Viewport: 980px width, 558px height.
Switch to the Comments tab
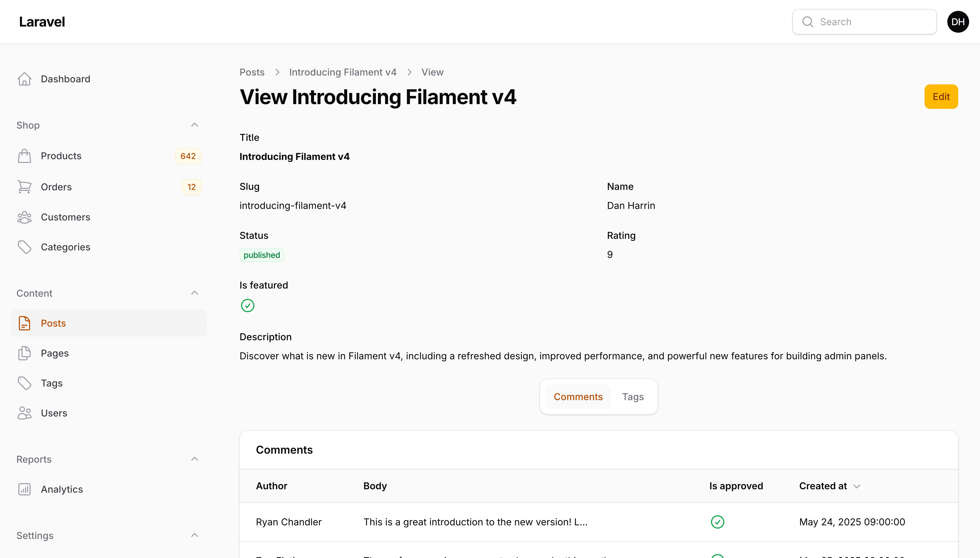pos(578,397)
